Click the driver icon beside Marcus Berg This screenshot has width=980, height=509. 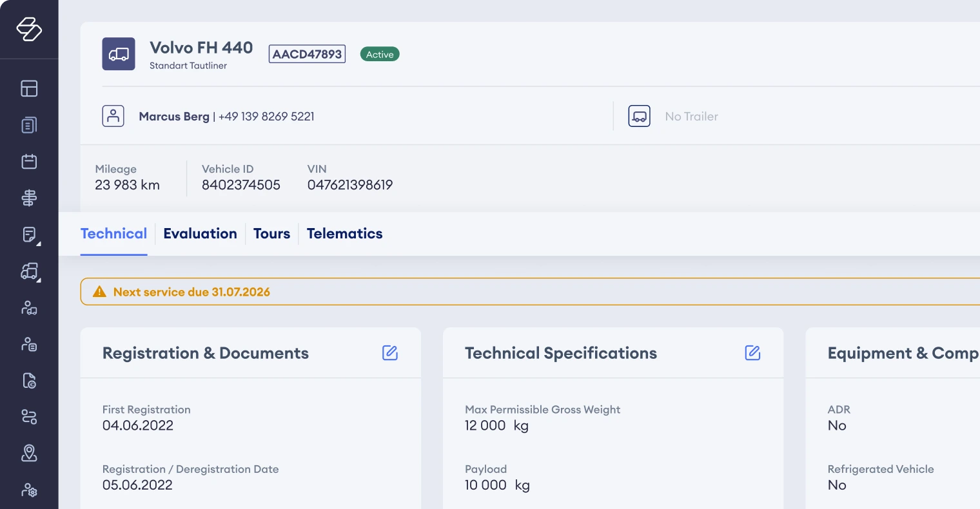point(113,116)
